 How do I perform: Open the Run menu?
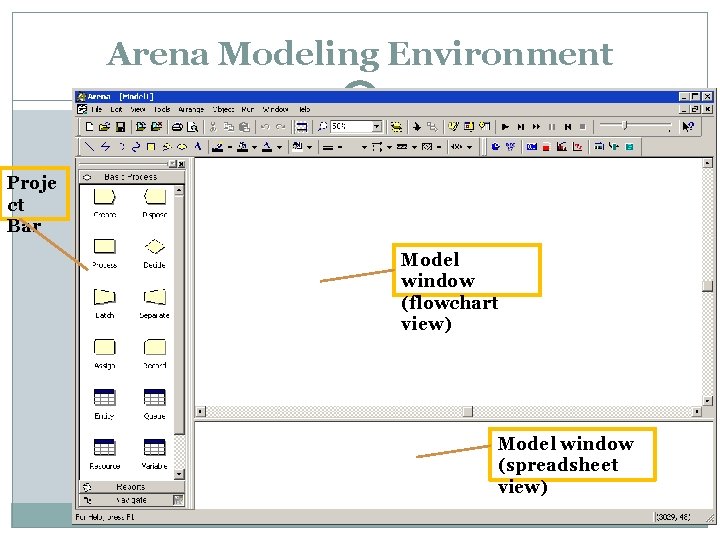point(248,109)
